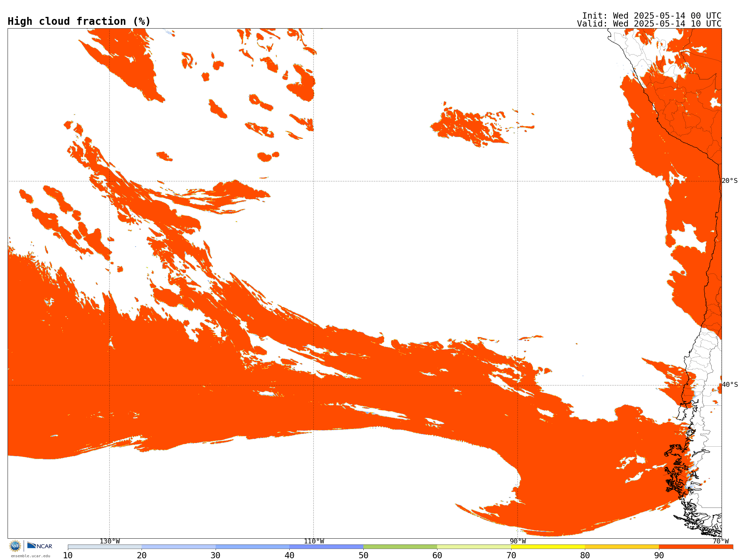The width and height of the screenshot is (744, 560).
Task: Click the NSF logo icon
Action: 15,546
